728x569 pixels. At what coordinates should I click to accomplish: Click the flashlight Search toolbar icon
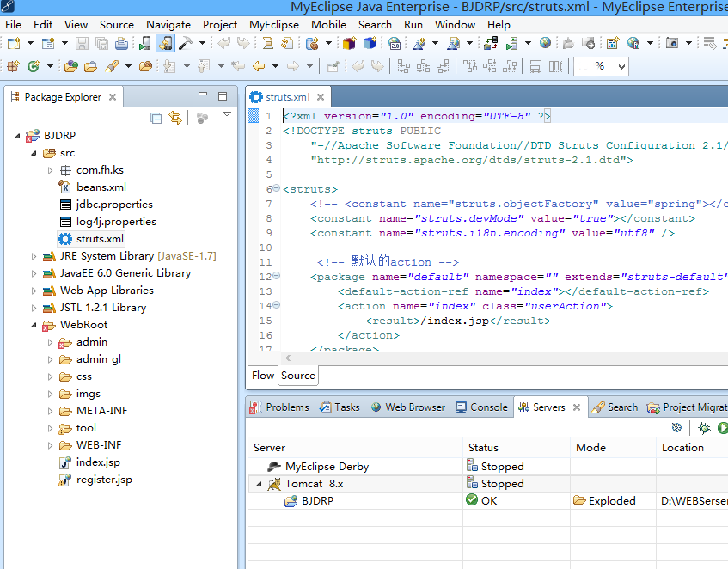(x=112, y=66)
